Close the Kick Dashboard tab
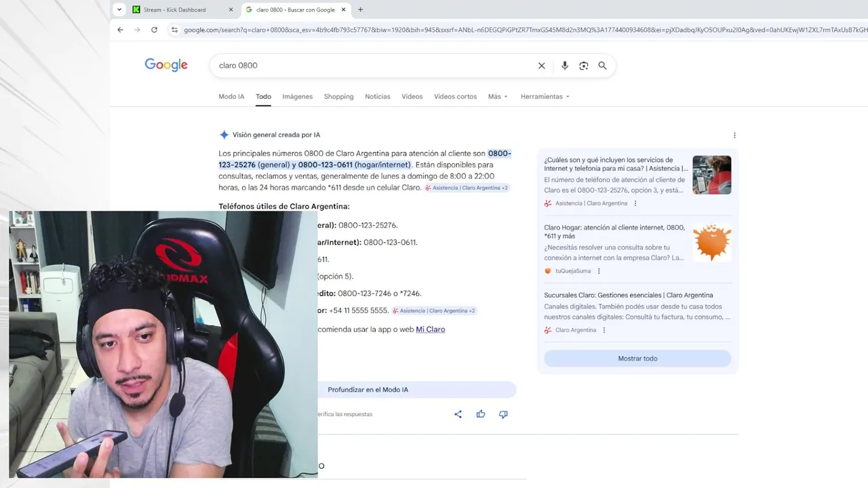 point(231,9)
